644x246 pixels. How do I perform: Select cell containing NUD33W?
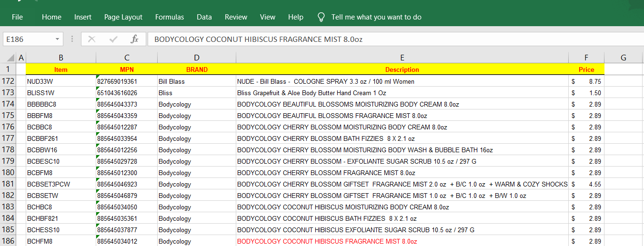tap(61, 81)
